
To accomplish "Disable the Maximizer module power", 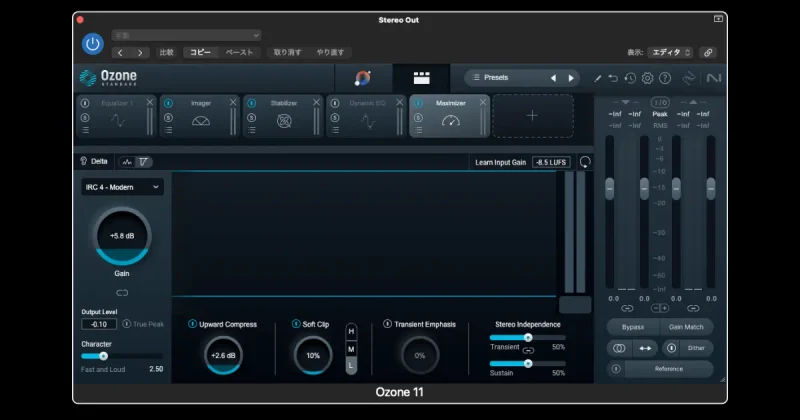I will pyautogui.click(x=418, y=103).
